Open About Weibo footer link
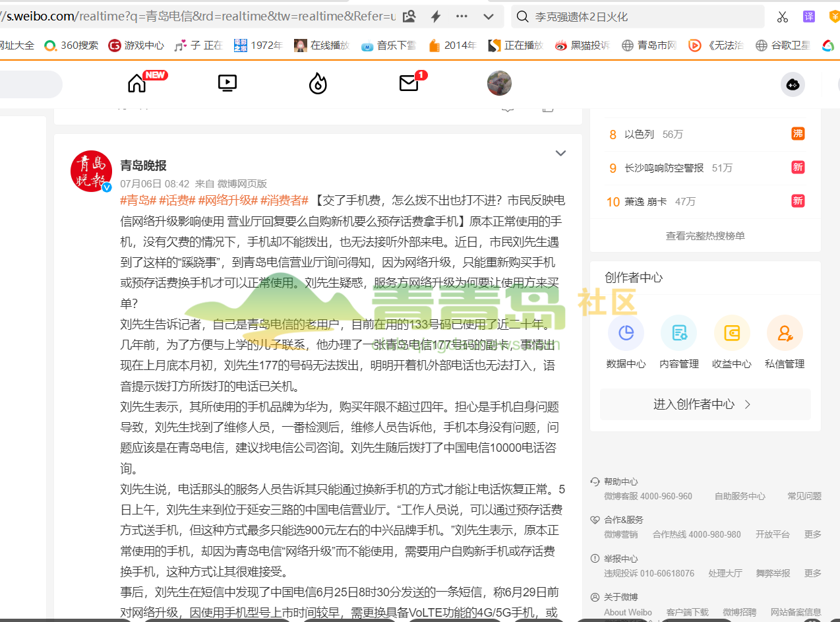The height and width of the screenshot is (622, 840). click(x=628, y=612)
